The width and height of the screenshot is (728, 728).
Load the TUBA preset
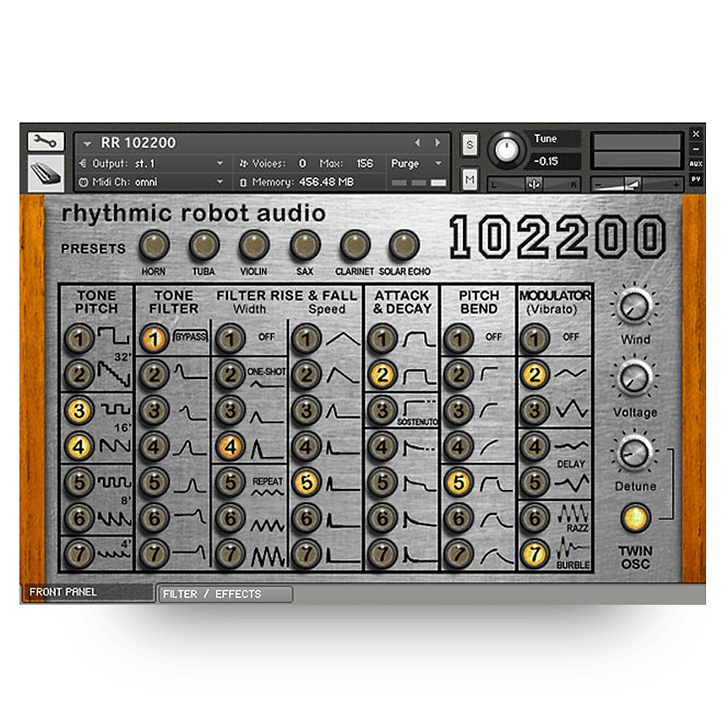click(x=204, y=245)
